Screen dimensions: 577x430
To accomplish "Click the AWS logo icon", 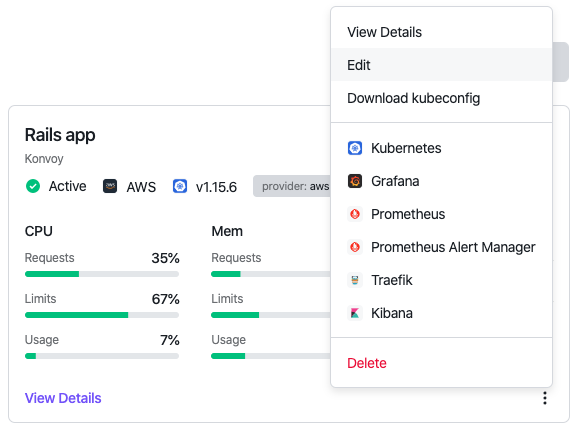I will (110, 186).
